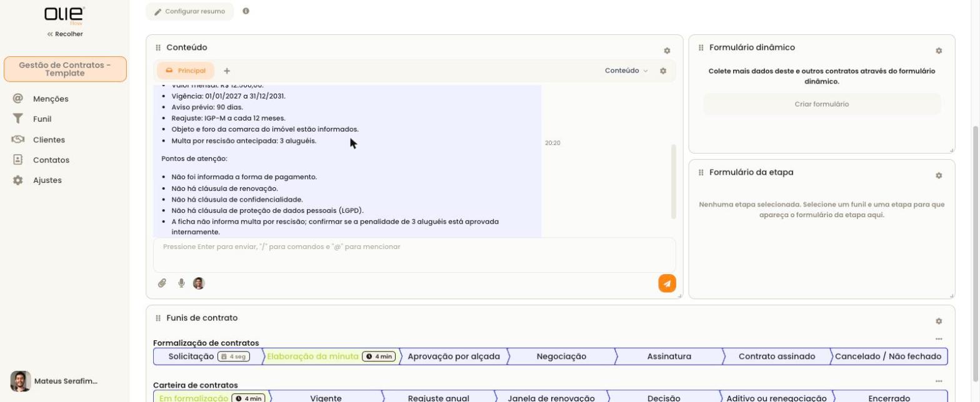Open Funis de contrato settings gear
980x402 pixels.
[939, 321]
